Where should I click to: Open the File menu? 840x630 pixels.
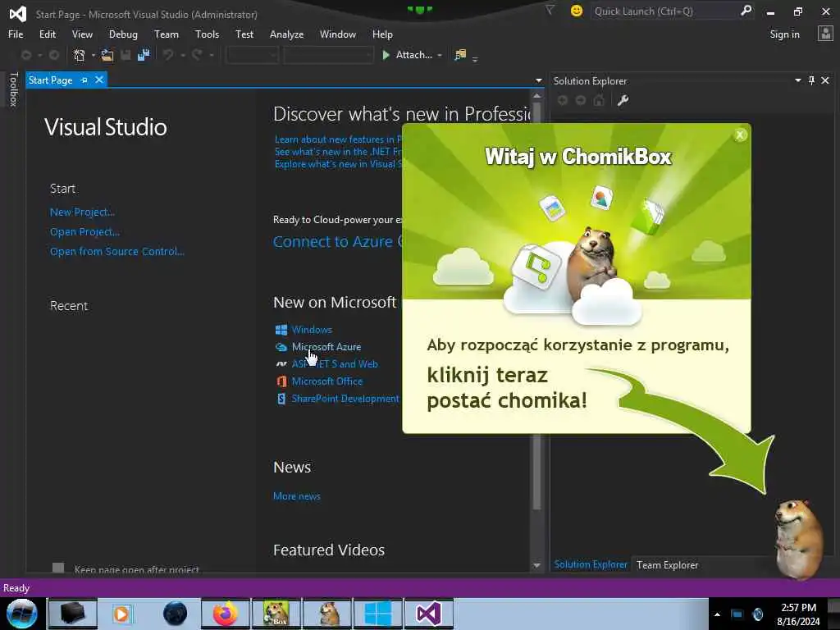[x=16, y=34]
